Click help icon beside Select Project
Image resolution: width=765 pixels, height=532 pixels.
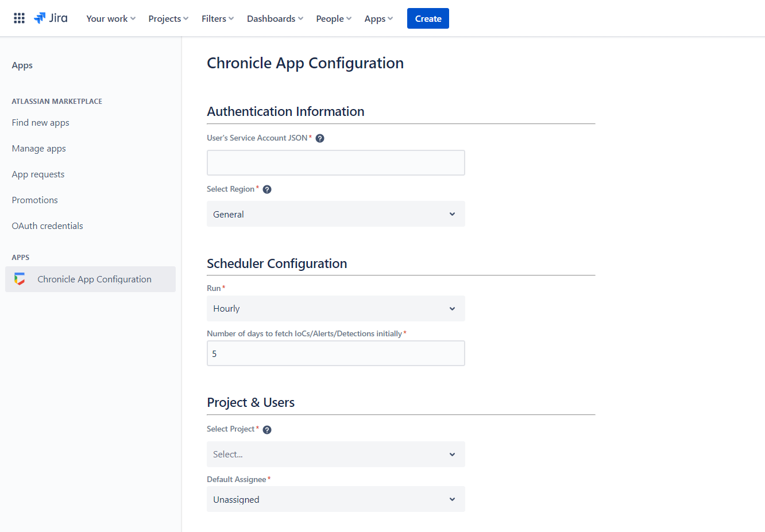click(267, 429)
